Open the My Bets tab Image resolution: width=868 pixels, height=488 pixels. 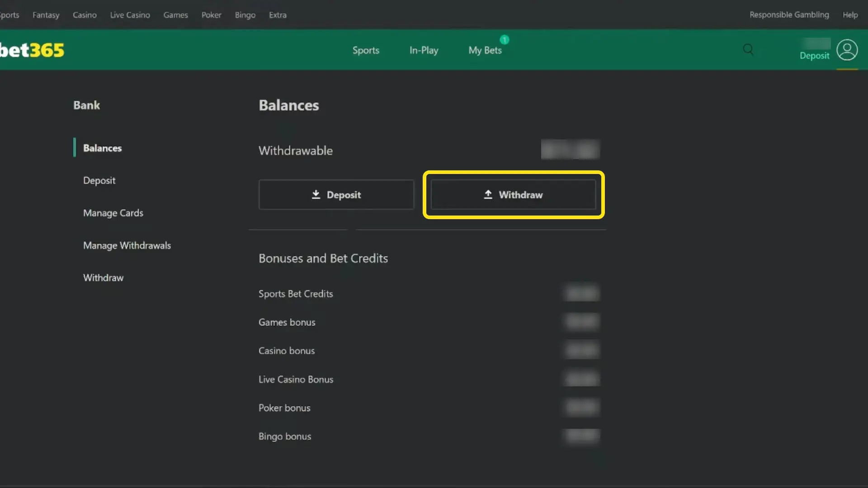pos(485,50)
